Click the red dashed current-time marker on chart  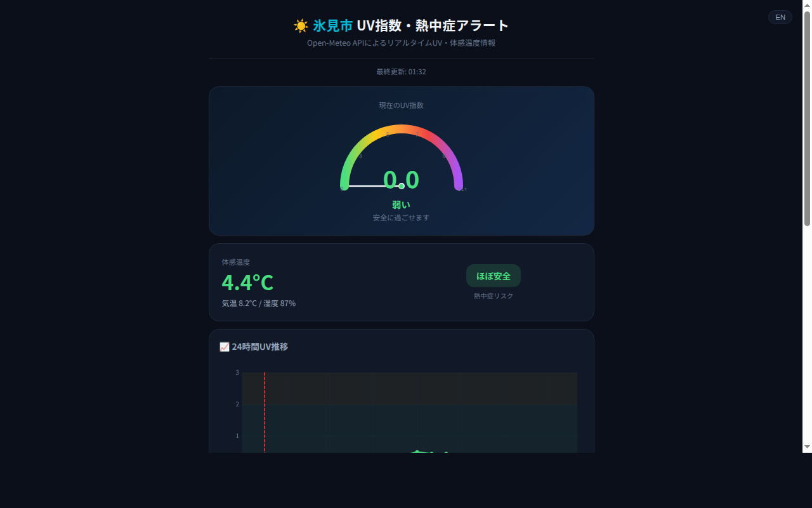(265, 410)
